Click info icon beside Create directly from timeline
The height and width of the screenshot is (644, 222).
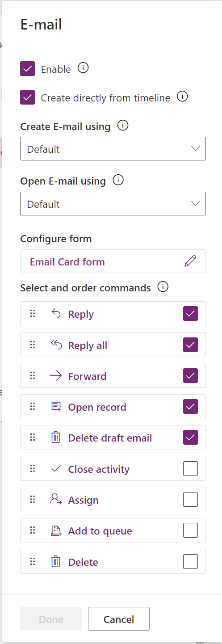(x=182, y=96)
